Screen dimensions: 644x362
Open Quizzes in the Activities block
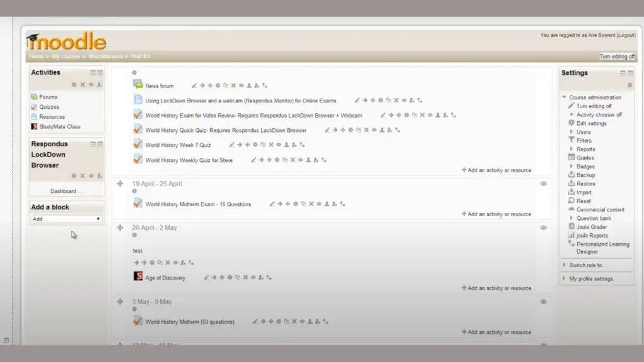[x=49, y=107]
